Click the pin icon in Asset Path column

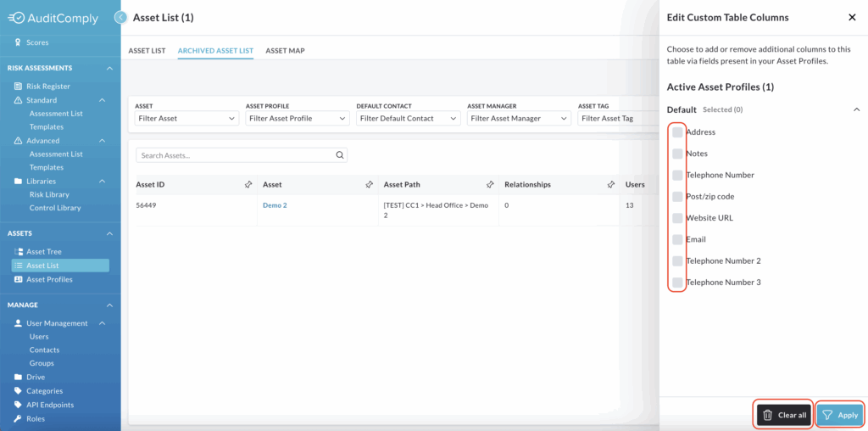pyautogui.click(x=490, y=184)
